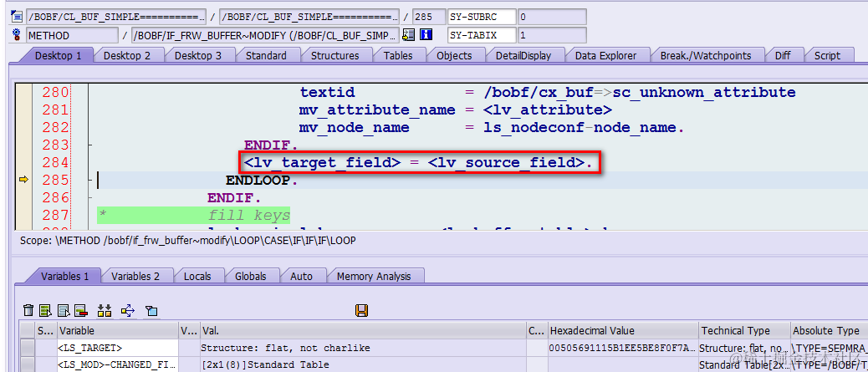Select the Variables 2 tab

[x=135, y=276]
